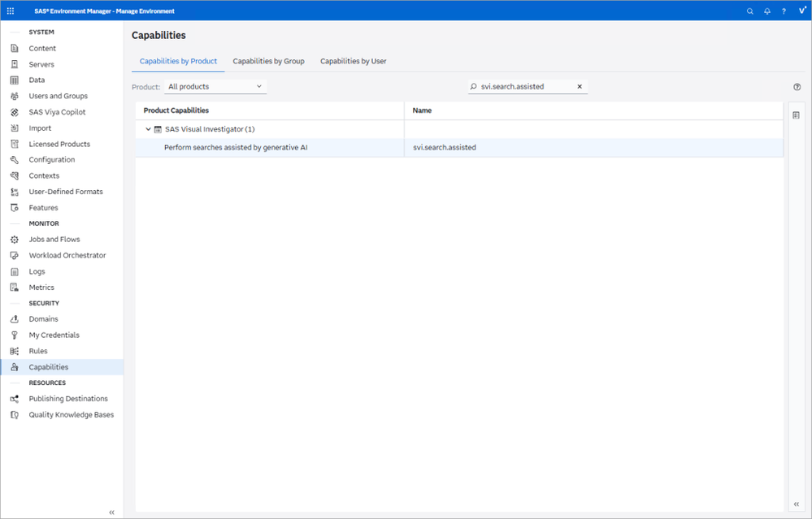Open notifications bell icon
This screenshot has width=812, height=519.
point(767,11)
